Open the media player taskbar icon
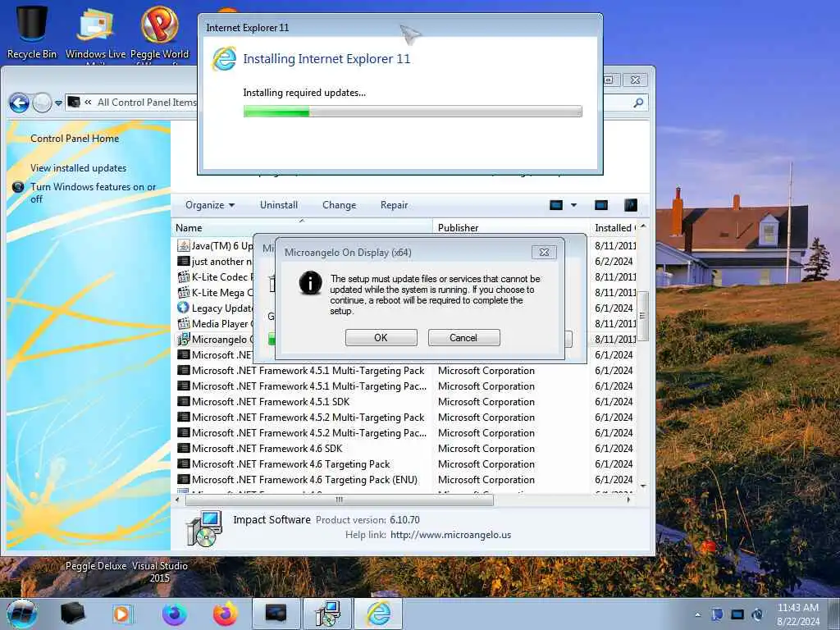The image size is (840, 630). coord(121,614)
